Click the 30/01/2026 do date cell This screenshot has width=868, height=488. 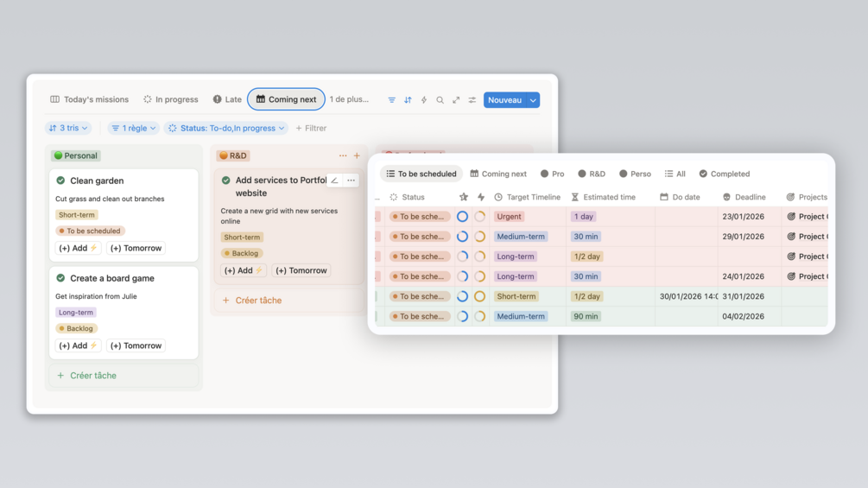[688, 296]
